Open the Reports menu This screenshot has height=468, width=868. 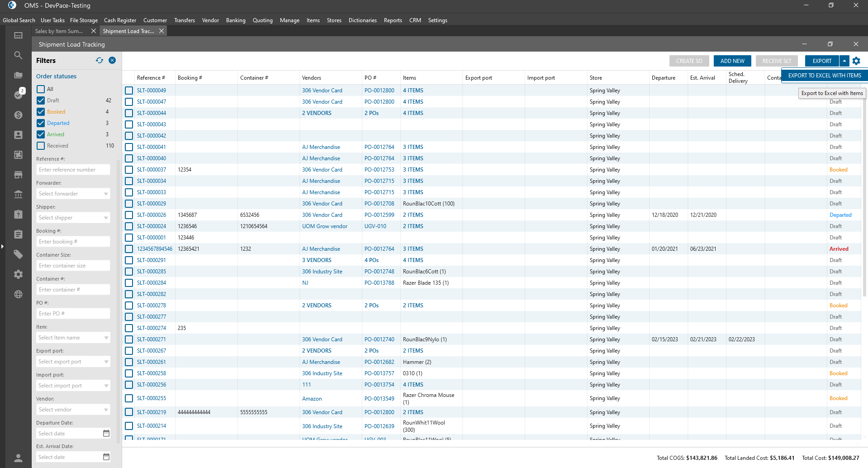click(x=393, y=20)
